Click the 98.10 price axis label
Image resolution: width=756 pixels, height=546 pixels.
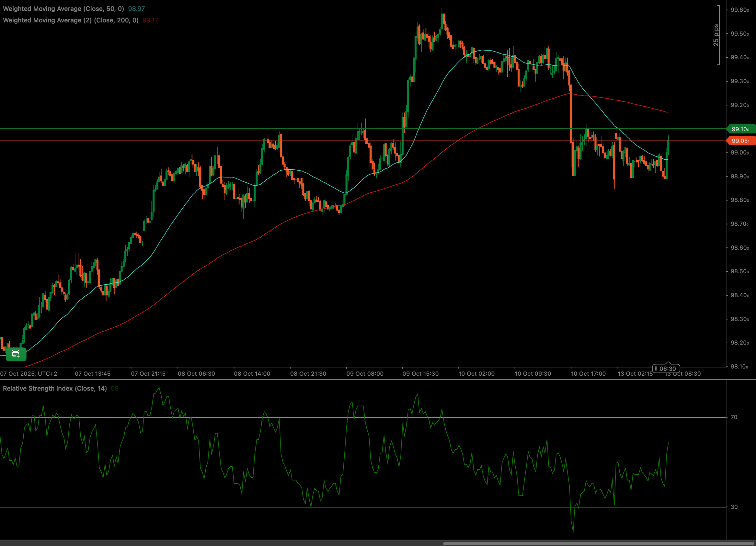point(739,367)
